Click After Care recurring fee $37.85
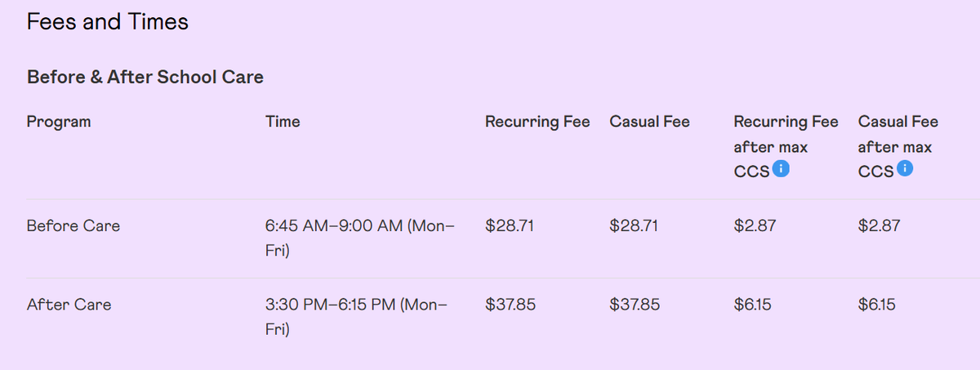The width and height of the screenshot is (980, 370). (x=510, y=305)
